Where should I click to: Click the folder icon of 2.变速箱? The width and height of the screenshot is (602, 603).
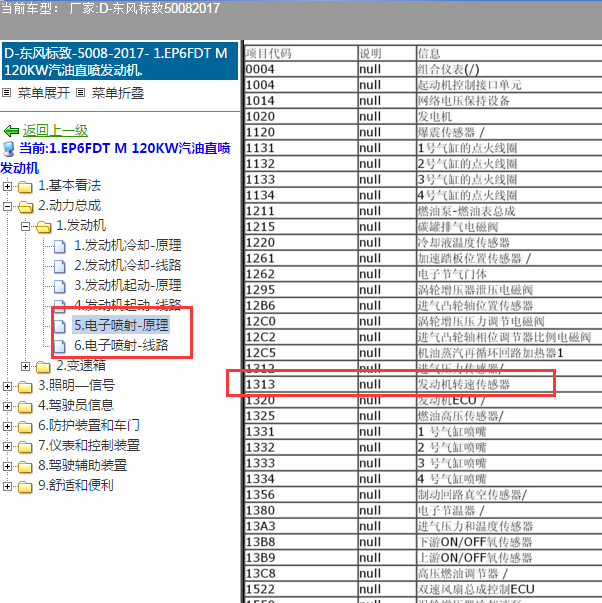pos(43,367)
